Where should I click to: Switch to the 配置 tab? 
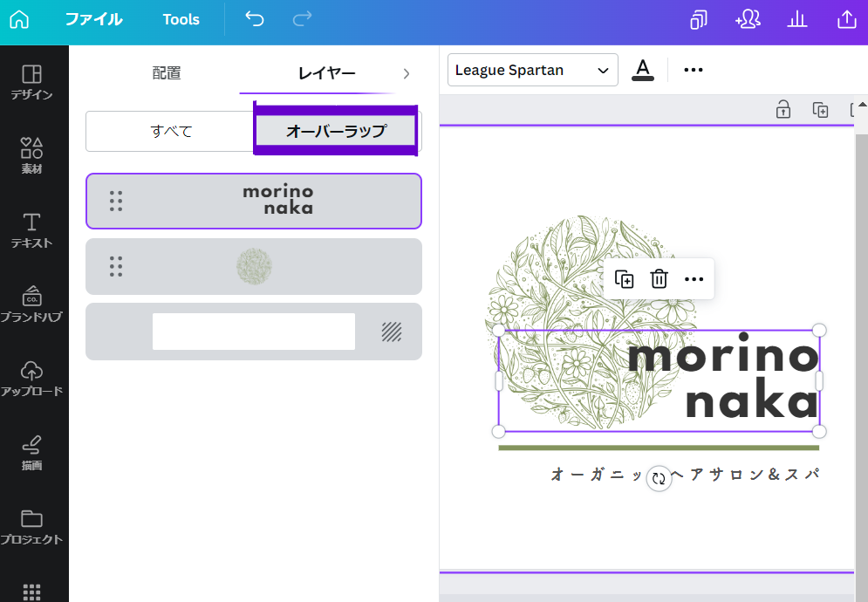click(167, 73)
